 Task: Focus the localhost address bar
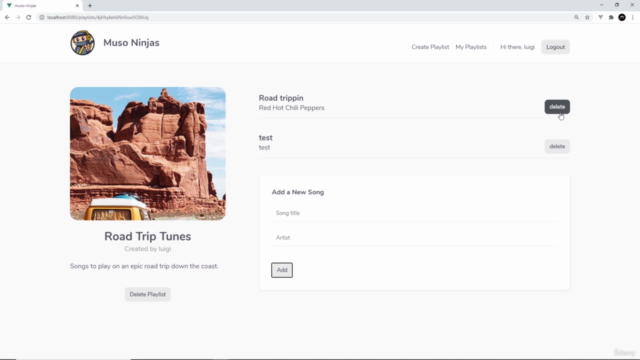pyautogui.click(x=306, y=18)
